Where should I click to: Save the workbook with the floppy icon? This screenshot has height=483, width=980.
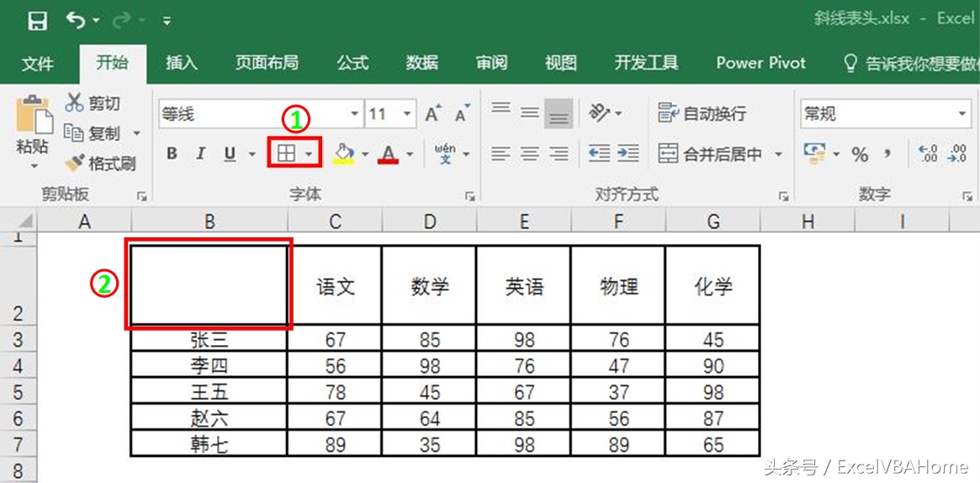[38, 22]
